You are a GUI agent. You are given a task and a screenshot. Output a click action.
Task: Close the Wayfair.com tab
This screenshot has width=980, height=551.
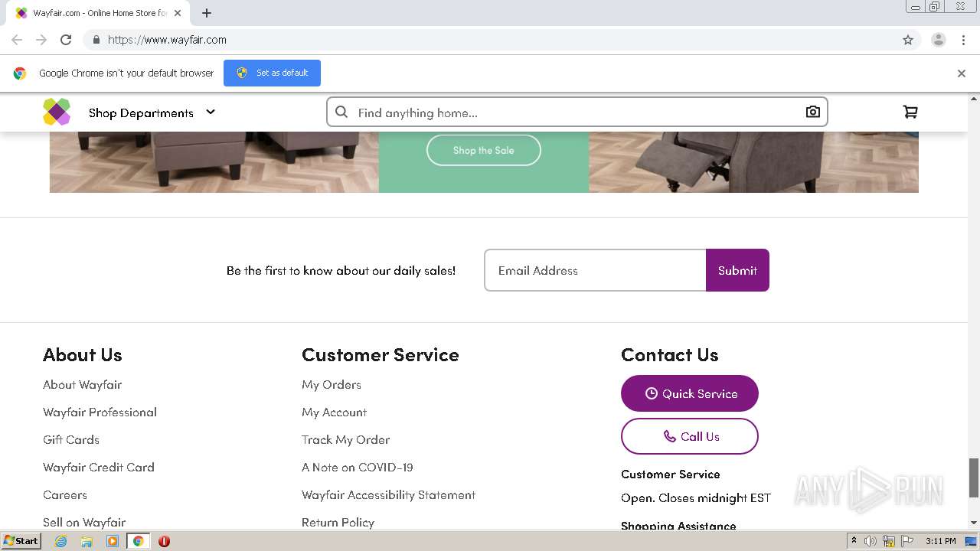178,13
